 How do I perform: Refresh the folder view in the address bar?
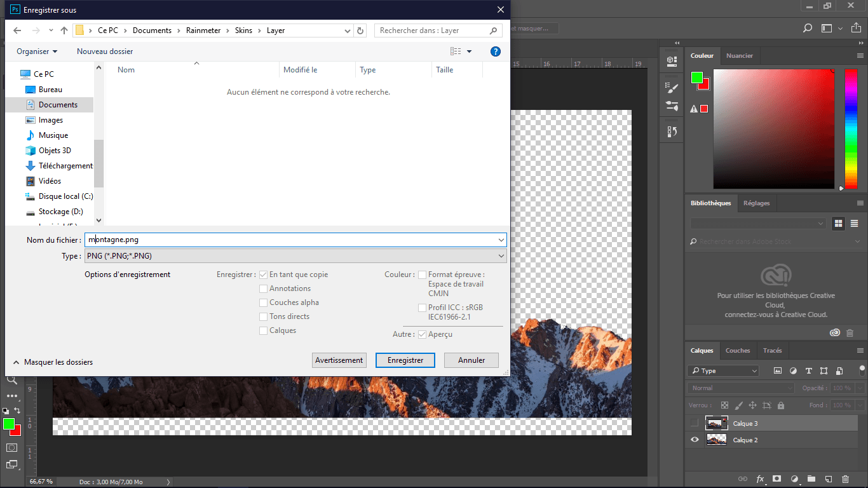click(x=361, y=30)
